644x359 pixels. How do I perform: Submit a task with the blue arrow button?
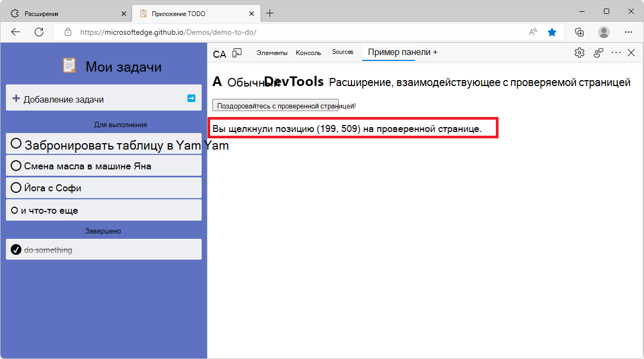(x=191, y=98)
